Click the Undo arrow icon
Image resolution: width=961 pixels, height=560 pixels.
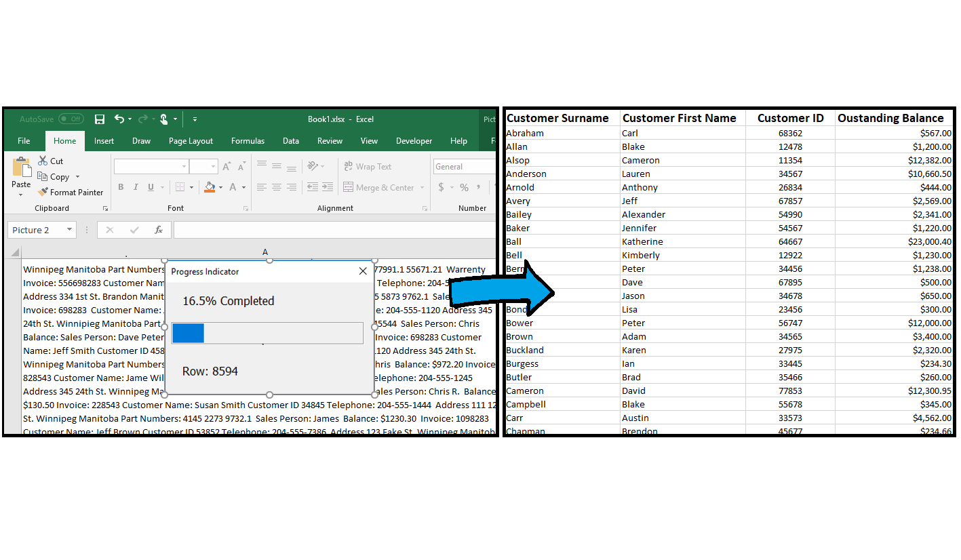[119, 119]
